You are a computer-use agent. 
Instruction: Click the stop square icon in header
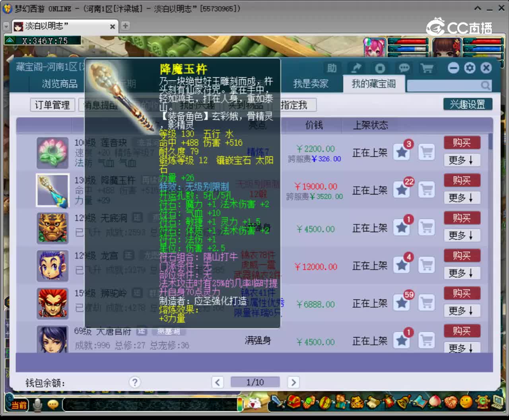[380, 68]
